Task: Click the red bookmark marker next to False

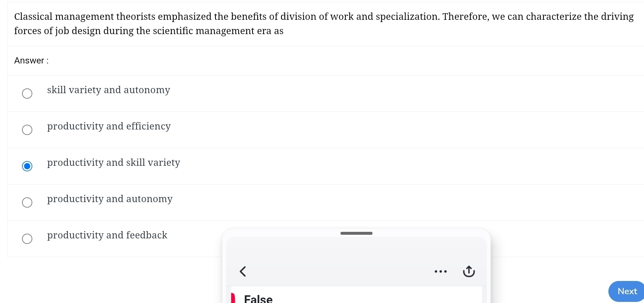Action: click(233, 297)
